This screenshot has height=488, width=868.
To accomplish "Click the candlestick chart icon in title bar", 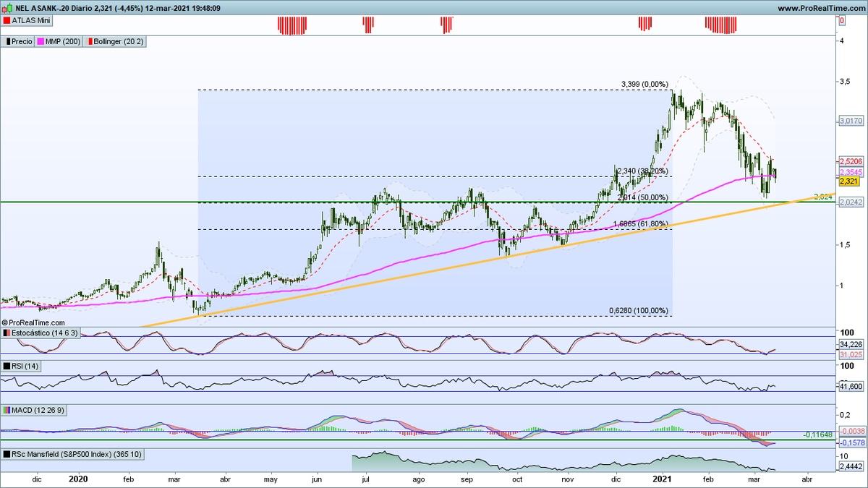I will 6,8.
